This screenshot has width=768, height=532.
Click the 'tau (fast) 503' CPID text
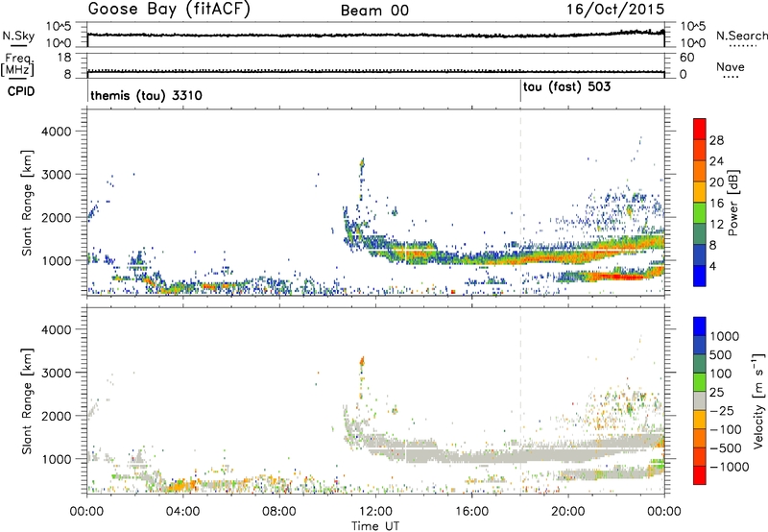[566, 87]
